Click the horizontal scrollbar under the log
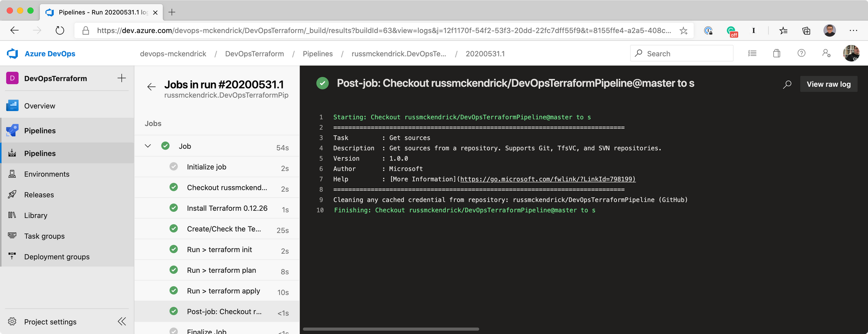 coord(391,329)
